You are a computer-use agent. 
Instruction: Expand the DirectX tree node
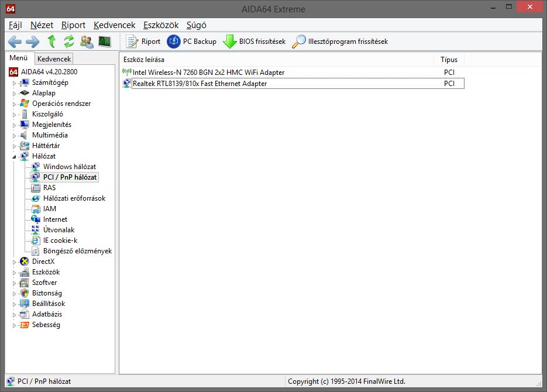[14, 262]
